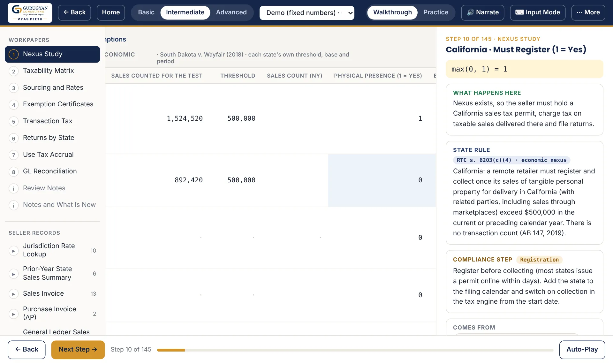Click the step 1 circle icon beside Nexus Study
The height and width of the screenshot is (364, 613).
[13, 54]
